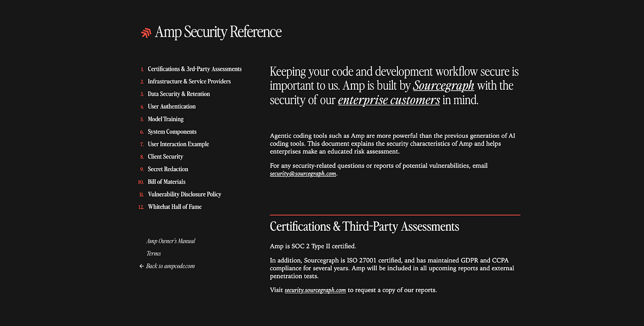This screenshot has height=326, width=644.
Task: Go to User Interaction Example
Action: click(x=178, y=144)
